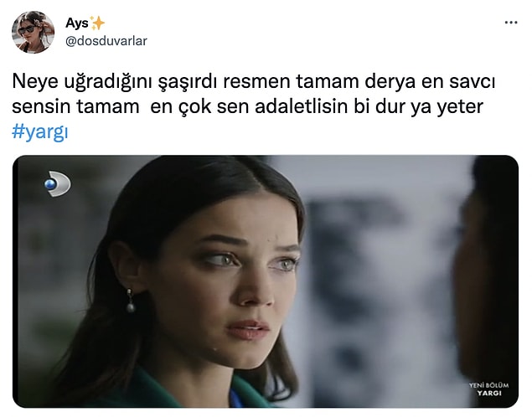The image size is (532, 417).
Task: Click the word adaletlisin in the tweet
Action: pyautogui.click(x=302, y=107)
